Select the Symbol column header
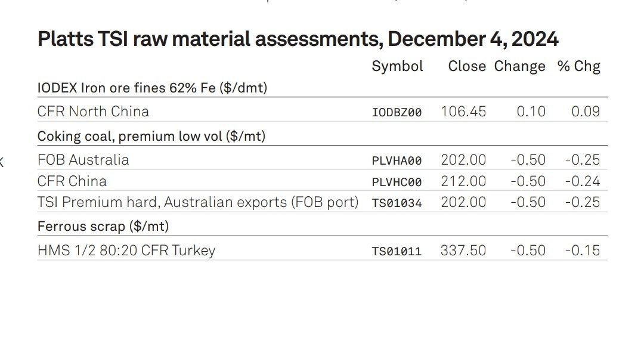Screen dimensions: 644x337 [x=397, y=66]
